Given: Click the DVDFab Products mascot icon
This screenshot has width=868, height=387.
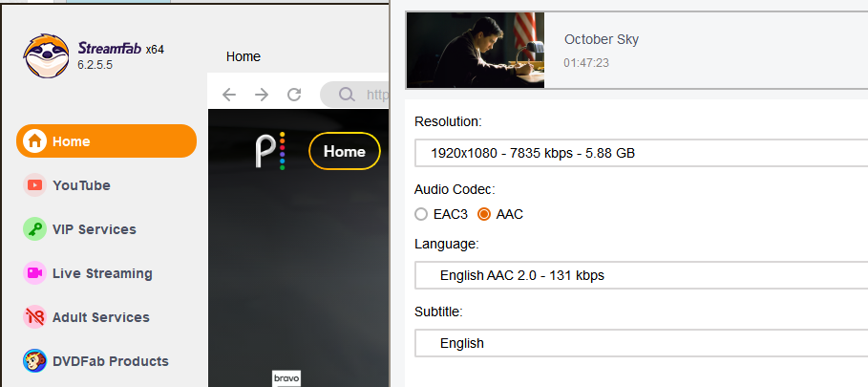Looking at the screenshot, I should pyautogui.click(x=35, y=361).
